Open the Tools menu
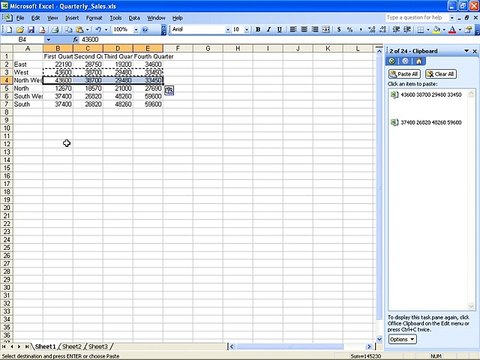Screen dimensions: 480x360 [x=116, y=18]
